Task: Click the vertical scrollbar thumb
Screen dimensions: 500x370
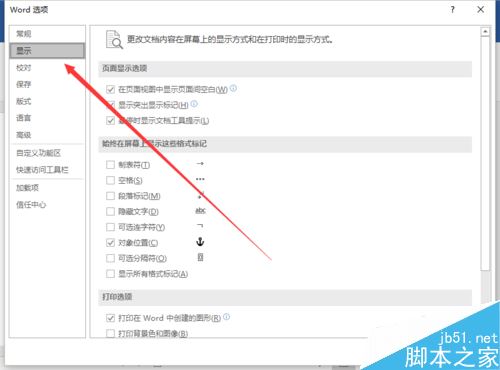Action: [485, 153]
